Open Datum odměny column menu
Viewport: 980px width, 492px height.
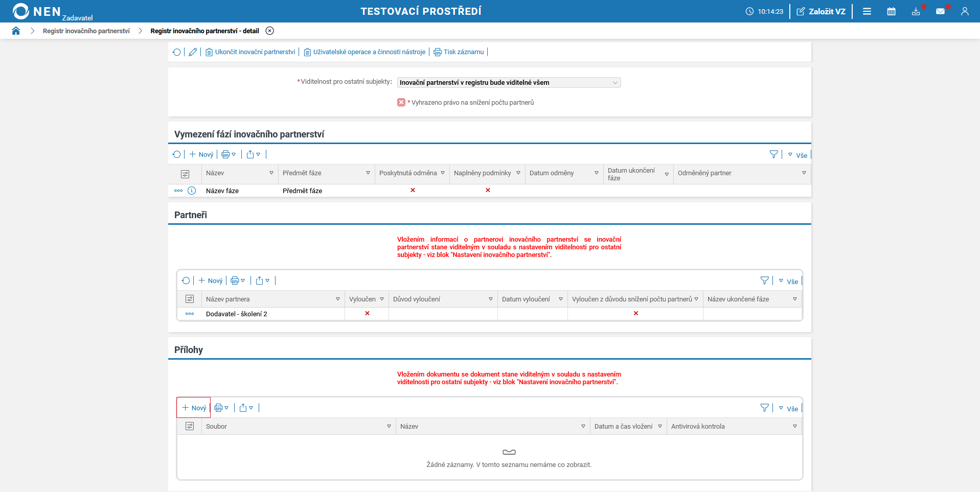click(x=597, y=173)
